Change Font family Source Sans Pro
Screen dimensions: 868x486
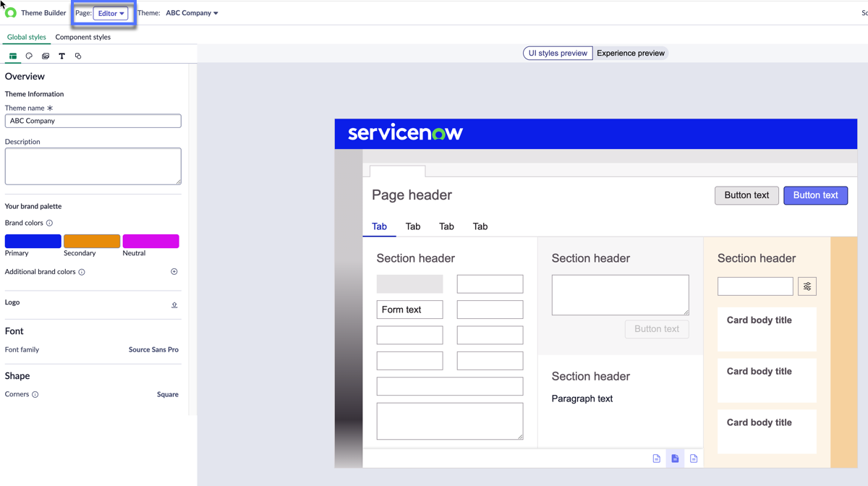click(153, 349)
